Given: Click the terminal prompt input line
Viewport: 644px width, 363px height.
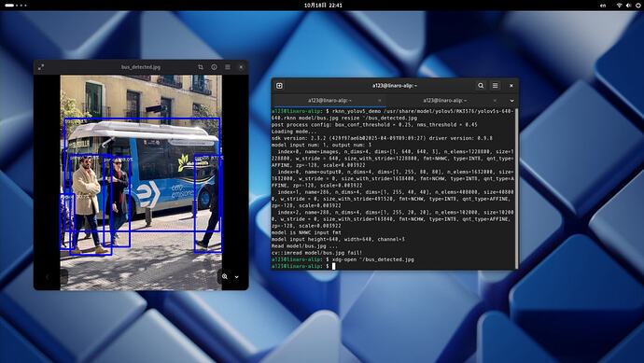Looking at the screenshot, I should click(393, 266).
